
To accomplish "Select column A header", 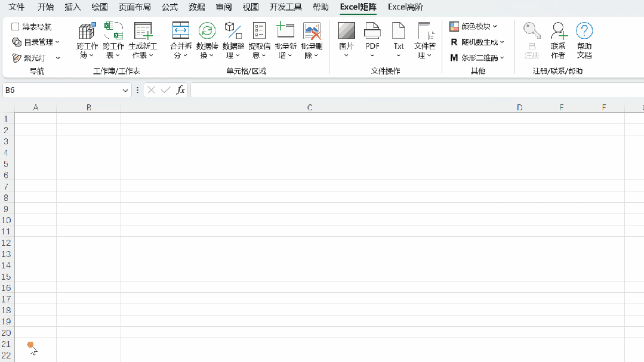I will point(36,107).
